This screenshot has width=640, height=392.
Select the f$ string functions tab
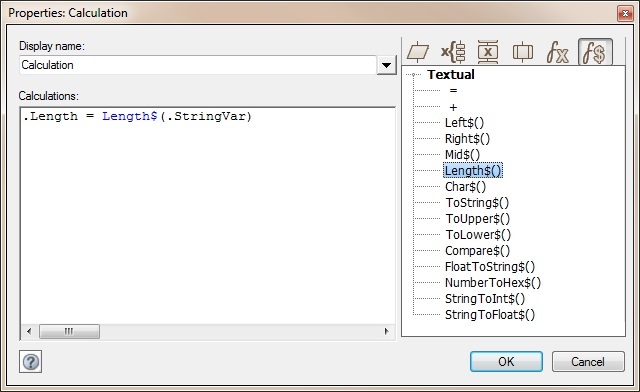pyautogui.click(x=595, y=52)
